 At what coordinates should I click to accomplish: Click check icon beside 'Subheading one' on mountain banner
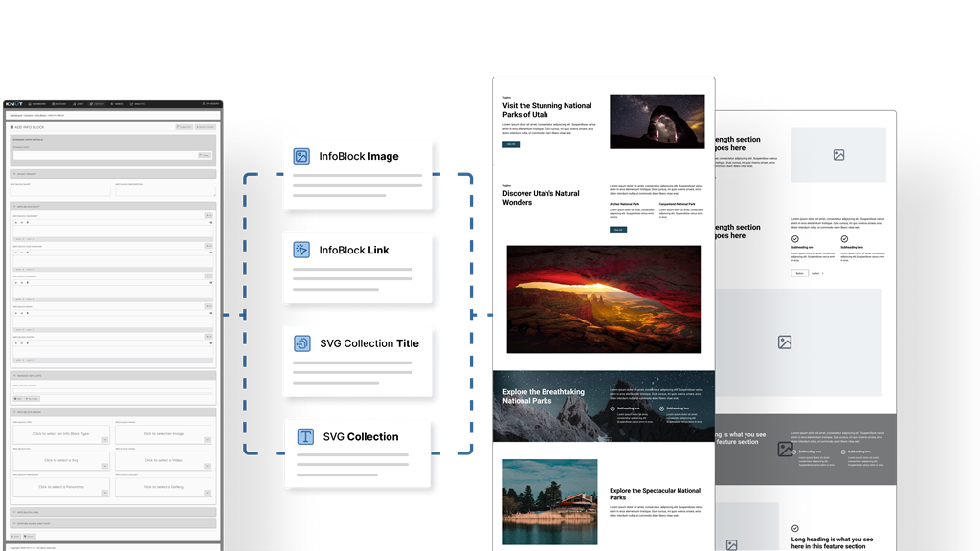(612, 408)
